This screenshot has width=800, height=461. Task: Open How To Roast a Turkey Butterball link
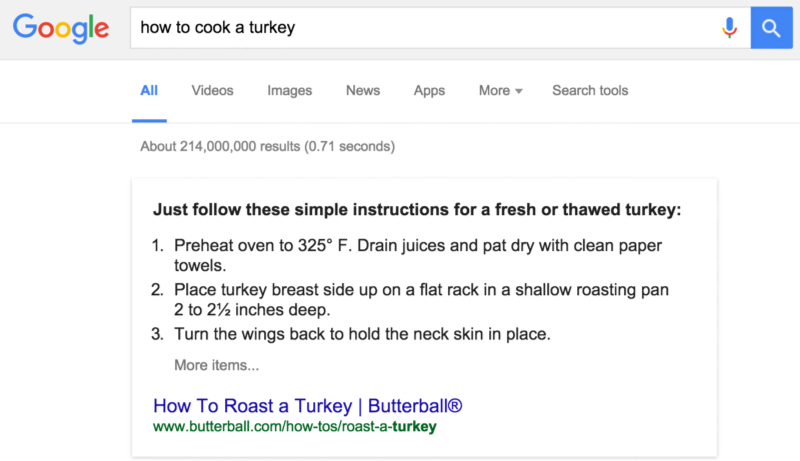[x=308, y=406]
